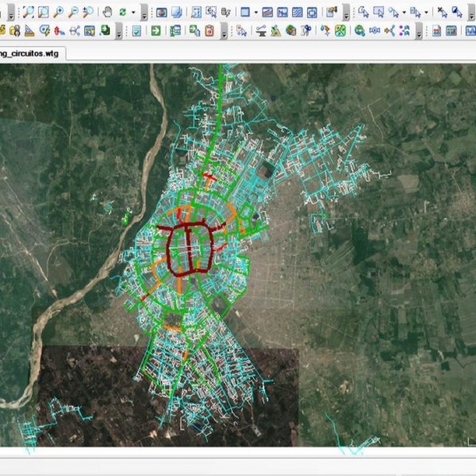Click the Select by Attribute page-cursor icon
This screenshot has width=476, height=476.
click(x=415, y=13)
